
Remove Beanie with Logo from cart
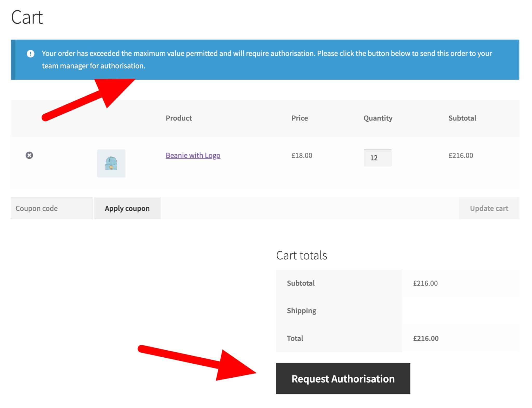click(x=29, y=155)
